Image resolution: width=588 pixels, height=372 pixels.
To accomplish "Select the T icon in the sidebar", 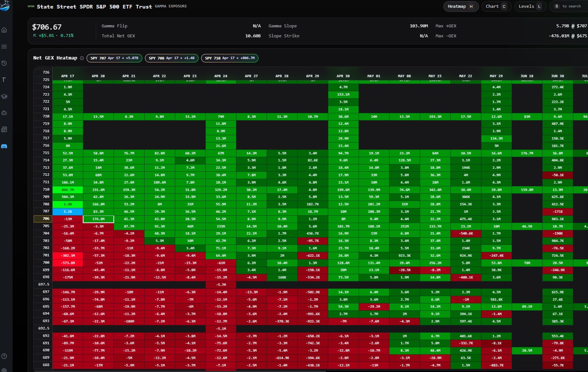I will (x=4, y=80).
